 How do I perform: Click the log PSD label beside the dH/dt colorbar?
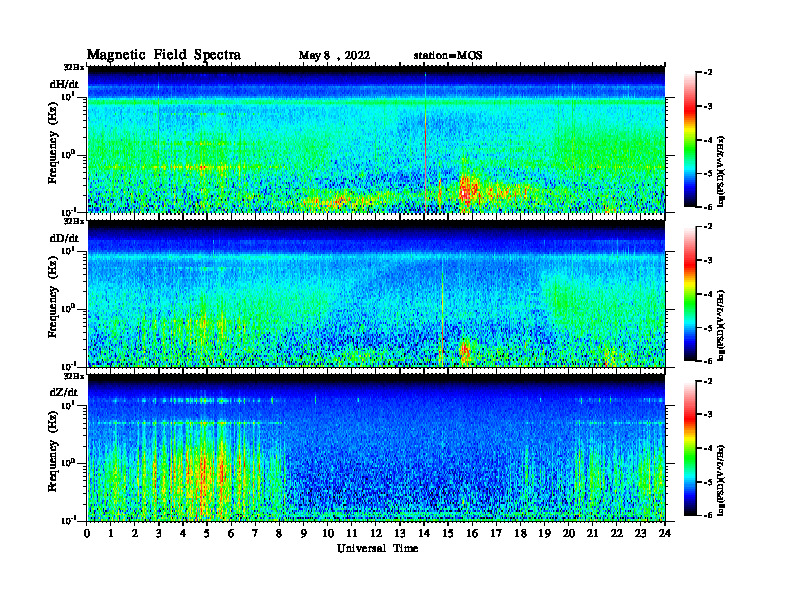(x=722, y=171)
